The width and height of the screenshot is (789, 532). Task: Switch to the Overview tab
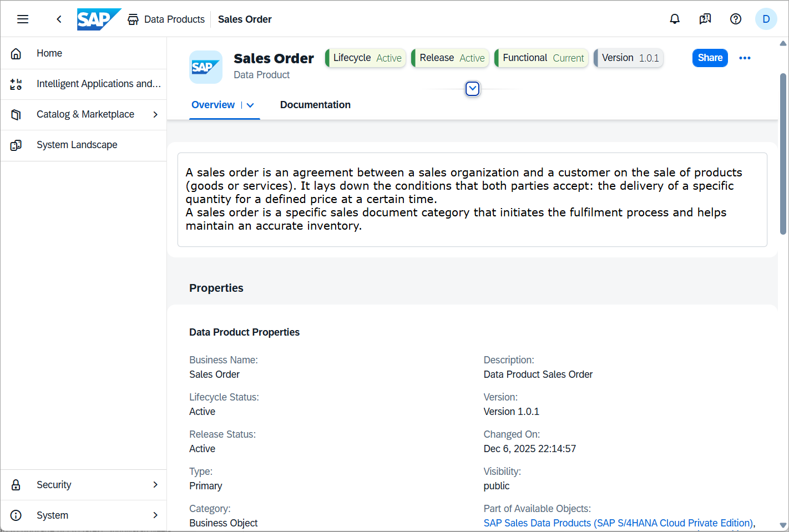(213, 105)
